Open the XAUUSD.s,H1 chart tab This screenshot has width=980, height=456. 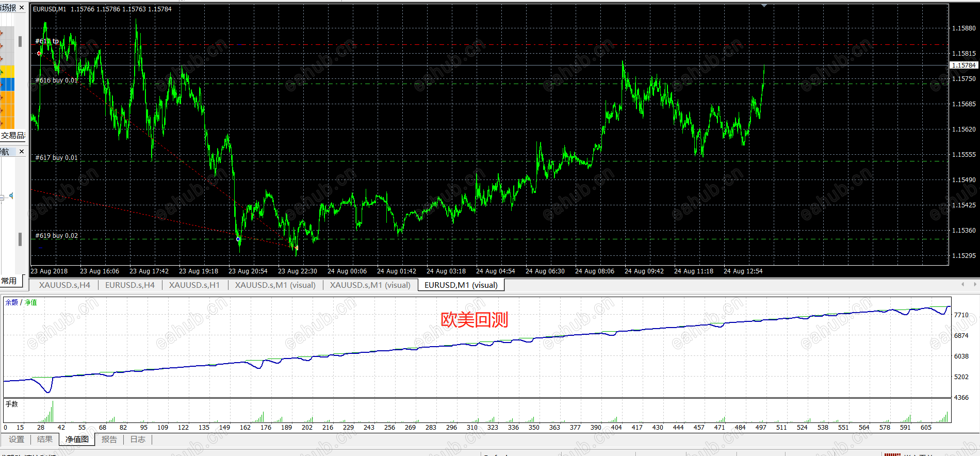[x=194, y=285]
